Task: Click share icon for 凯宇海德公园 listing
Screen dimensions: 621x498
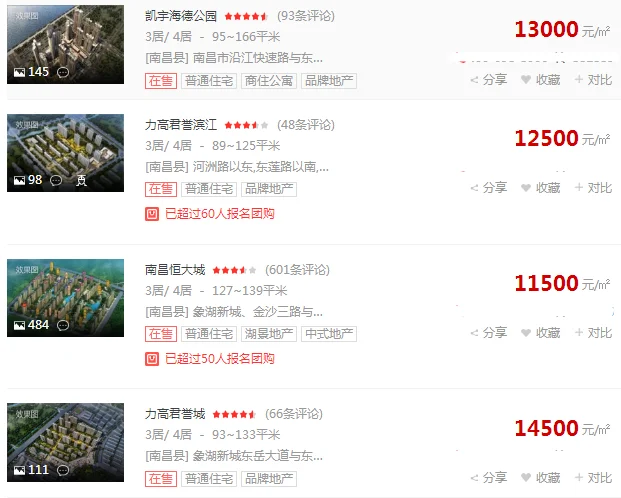Action: [x=474, y=80]
